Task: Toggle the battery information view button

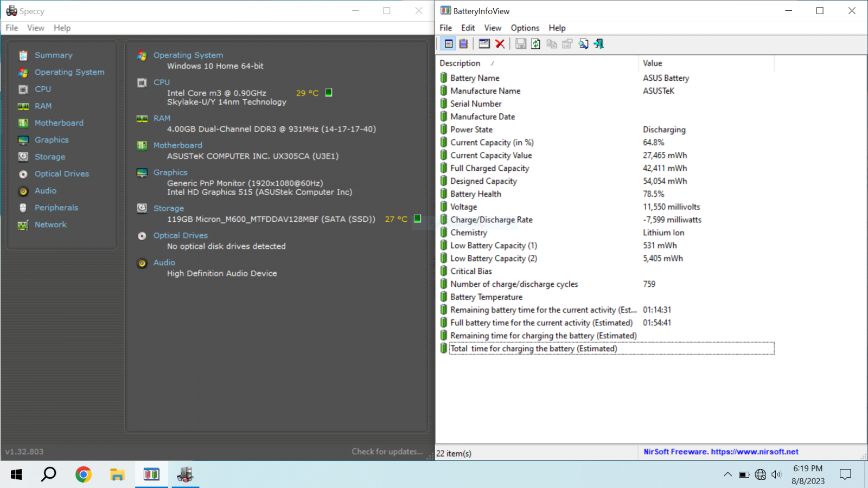Action: (x=449, y=44)
